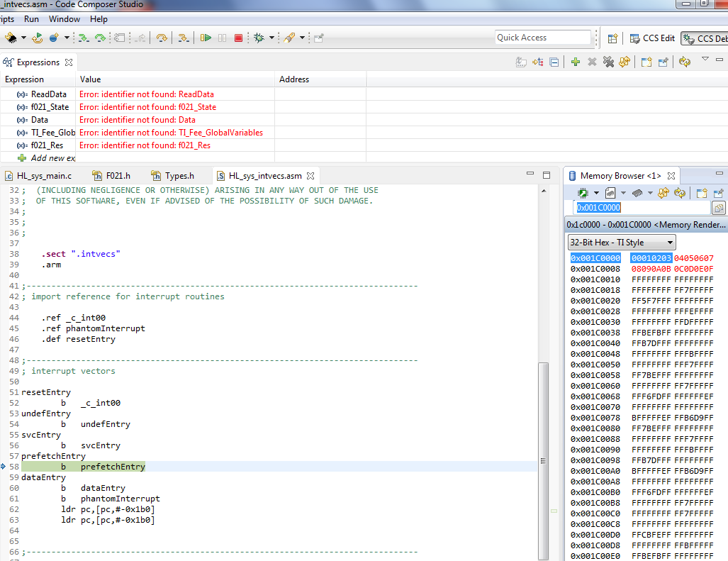Close the Expressions view tab
This screenshot has width=728, height=561.
tap(69, 62)
